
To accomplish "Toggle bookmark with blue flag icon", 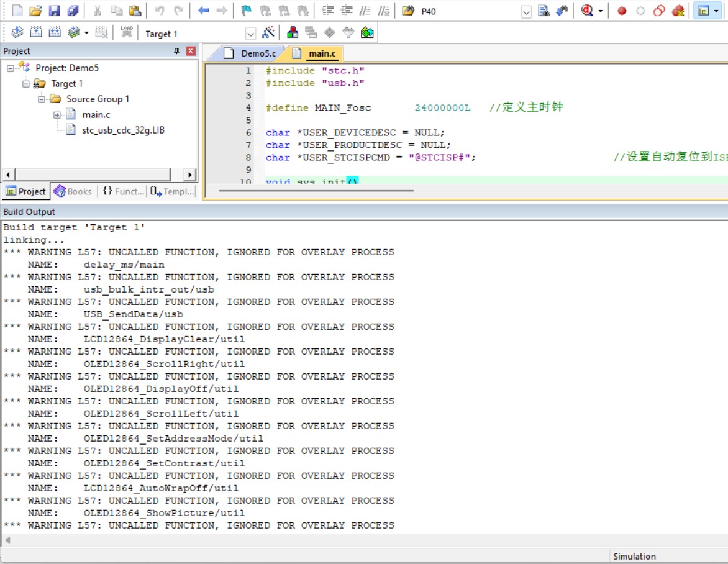I will pyautogui.click(x=247, y=11).
